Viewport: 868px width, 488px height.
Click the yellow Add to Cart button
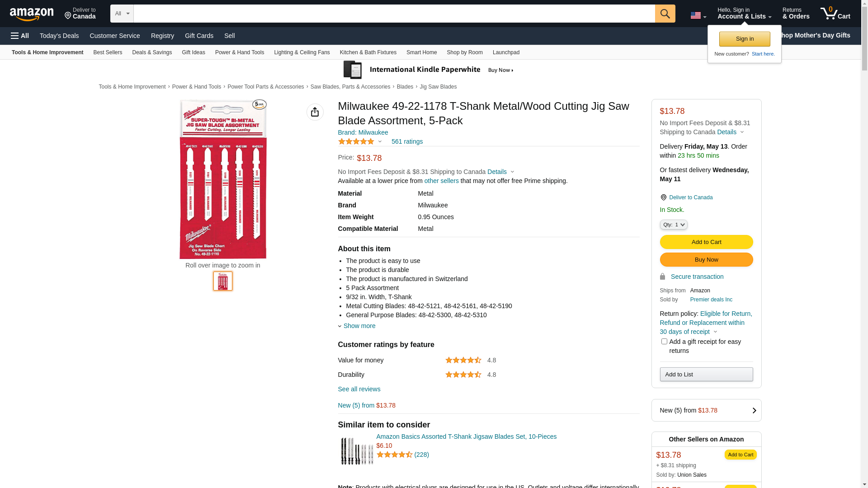point(706,242)
